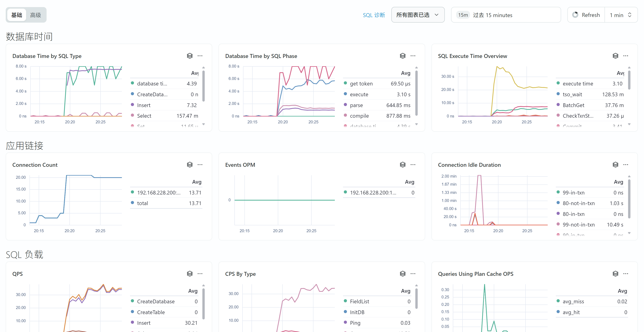Expand the 所有图表已选 chart selection dropdown

pos(417,15)
